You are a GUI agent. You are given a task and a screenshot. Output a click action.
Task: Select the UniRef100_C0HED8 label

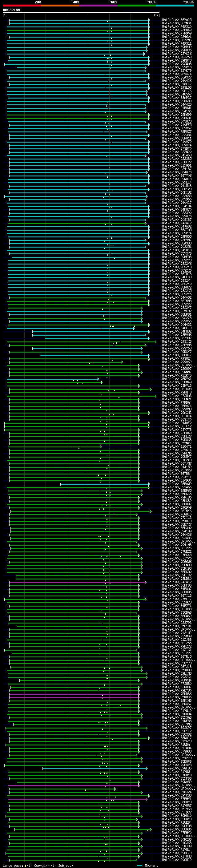[177, 257]
